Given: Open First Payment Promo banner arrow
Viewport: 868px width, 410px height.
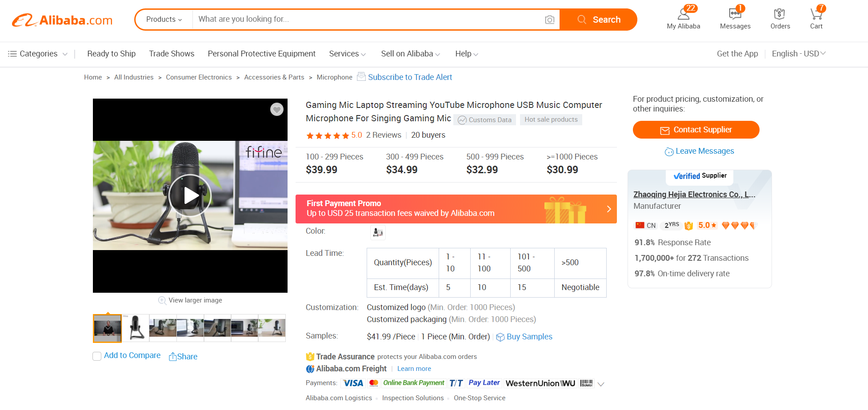Looking at the screenshot, I should click(x=609, y=209).
